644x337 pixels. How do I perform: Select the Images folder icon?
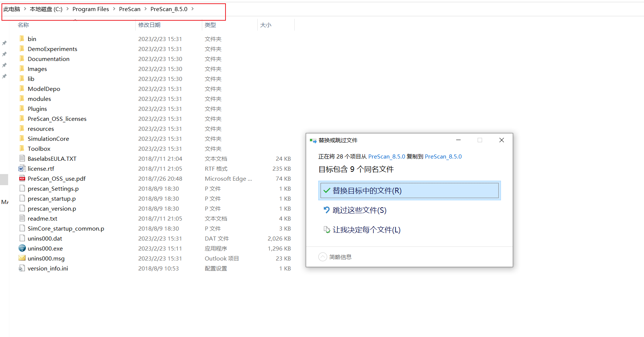22,68
